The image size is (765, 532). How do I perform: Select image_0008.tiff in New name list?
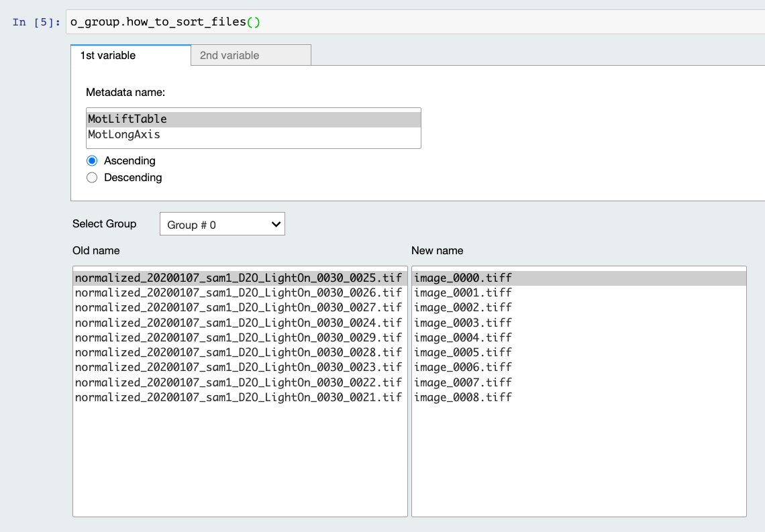tap(463, 397)
